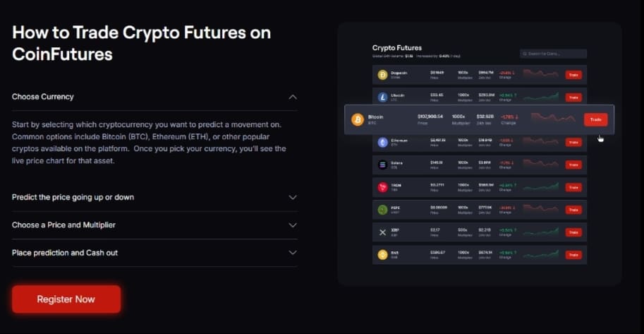Click the Solana coin icon
644x334 pixels.
coord(383,165)
